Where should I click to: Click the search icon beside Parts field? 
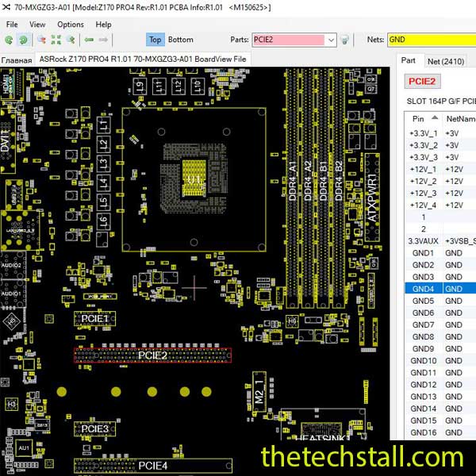(x=345, y=40)
